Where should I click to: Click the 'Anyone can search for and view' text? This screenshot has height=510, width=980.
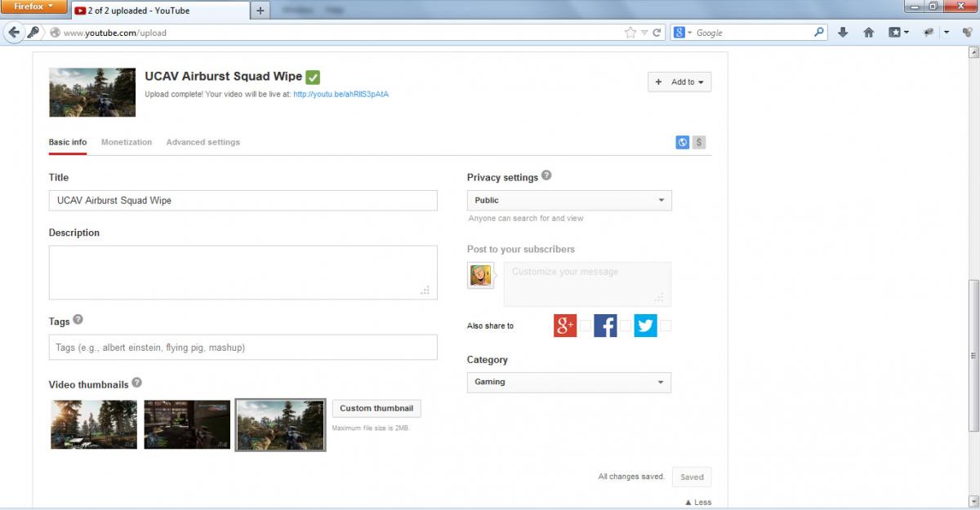pos(526,219)
